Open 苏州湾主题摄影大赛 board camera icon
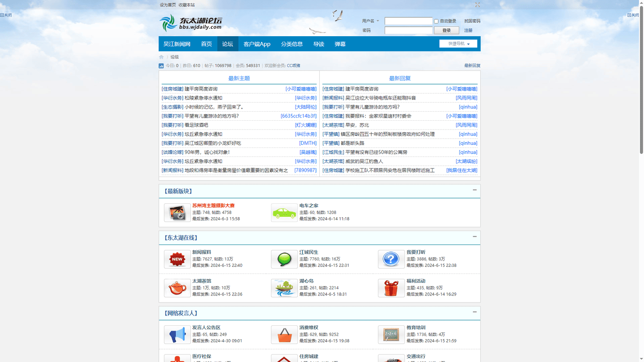Screen dimensions: 644x362 (177, 213)
